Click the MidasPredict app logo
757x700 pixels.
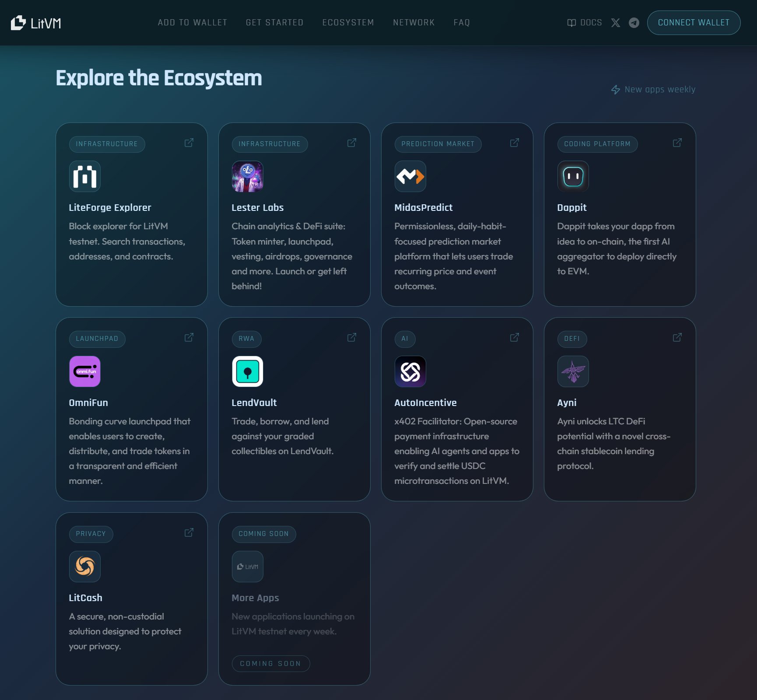410,176
